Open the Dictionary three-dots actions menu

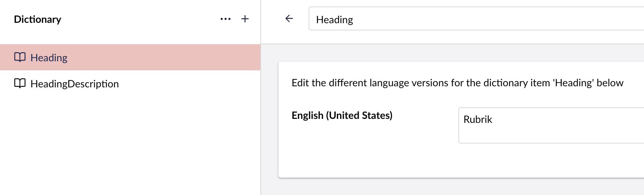[x=225, y=19]
